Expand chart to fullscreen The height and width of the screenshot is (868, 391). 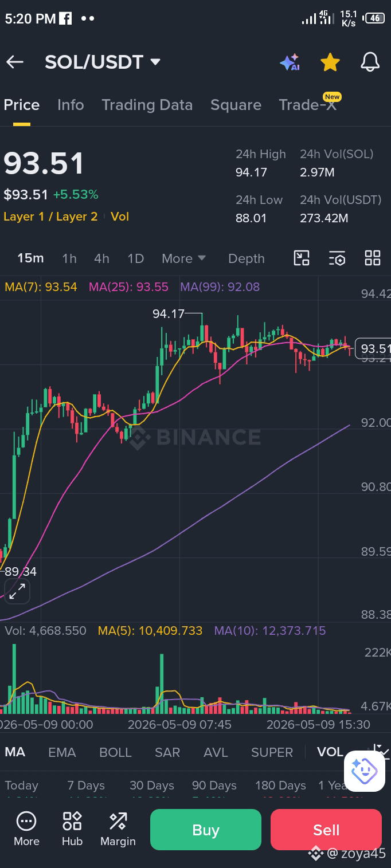(x=17, y=591)
